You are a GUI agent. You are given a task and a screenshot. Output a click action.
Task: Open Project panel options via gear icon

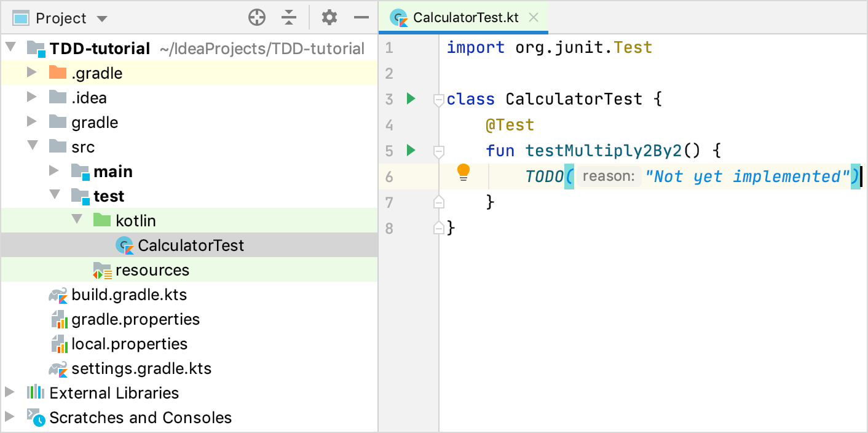pyautogui.click(x=329, y=17)
